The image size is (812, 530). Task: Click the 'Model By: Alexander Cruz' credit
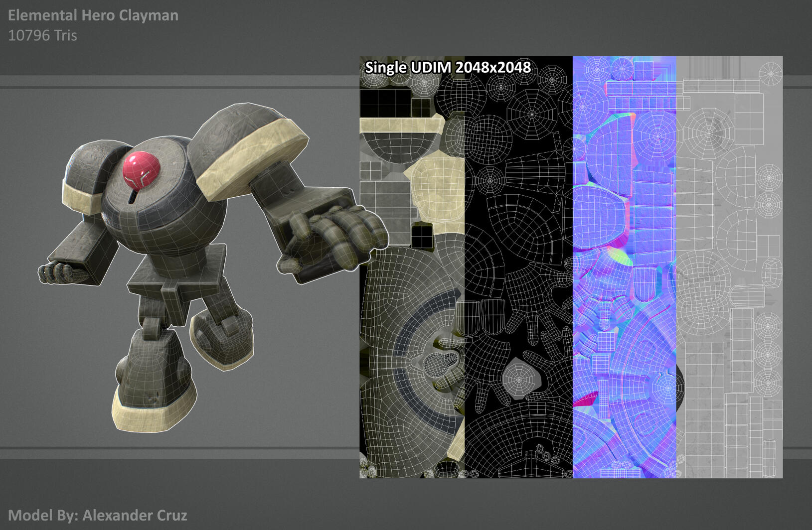click(98, 515)
